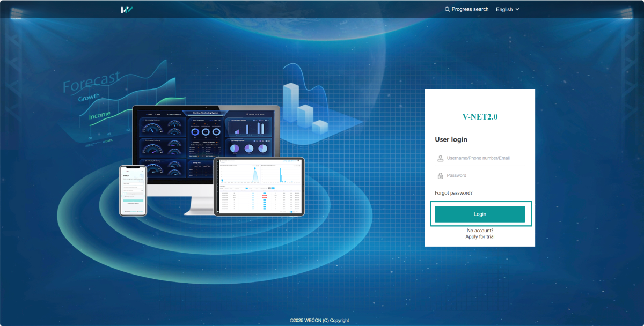Open the Forgot password? link
The height and width of the screenshot is (326, 644).
(453, 193)
